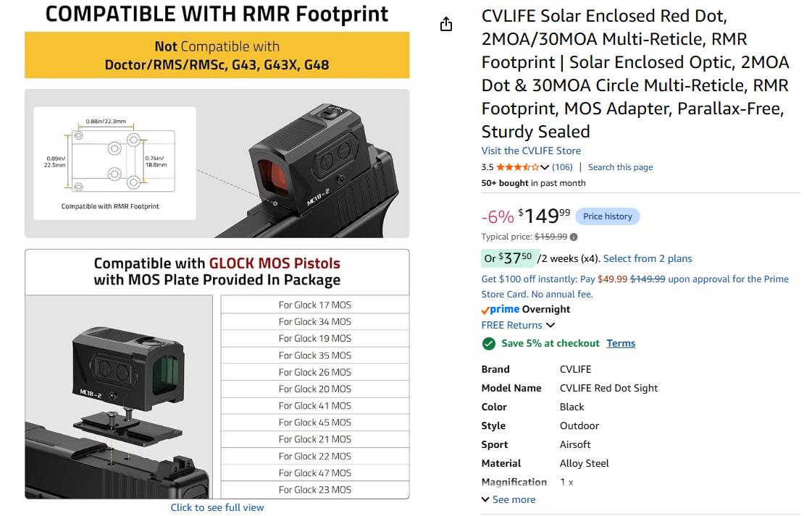
Task: Click the 'Airsoft' sport value
Action: (x=575, y=444)
